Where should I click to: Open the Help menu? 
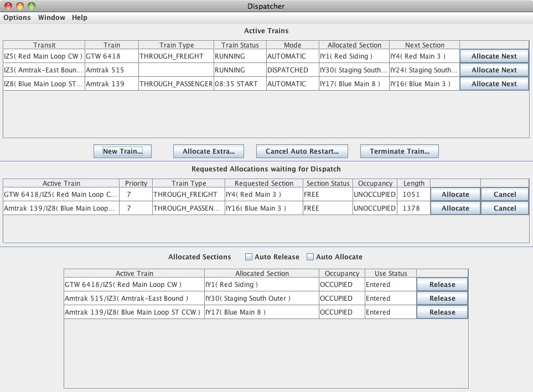[x=80, y=17]
